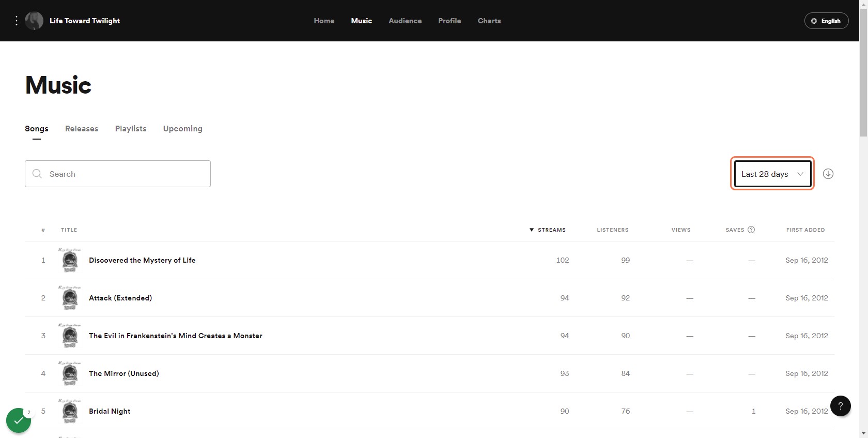
Task: Open the Profile nav item
Action: coord(450,21)
